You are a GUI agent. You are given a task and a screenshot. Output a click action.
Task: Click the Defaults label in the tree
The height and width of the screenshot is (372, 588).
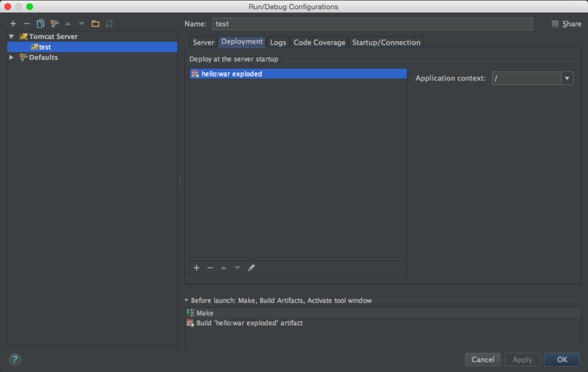tap(44, 57)
